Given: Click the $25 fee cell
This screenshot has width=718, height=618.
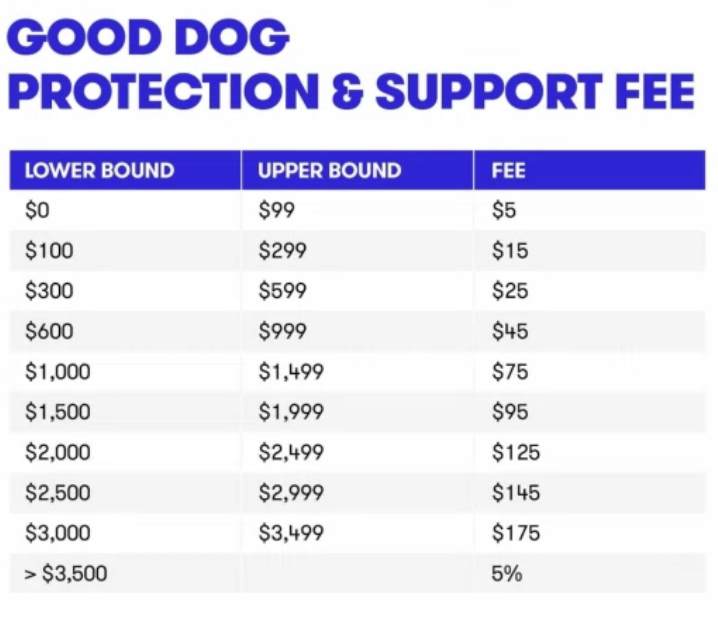Looking at the screenshot, I should point(510,291).
